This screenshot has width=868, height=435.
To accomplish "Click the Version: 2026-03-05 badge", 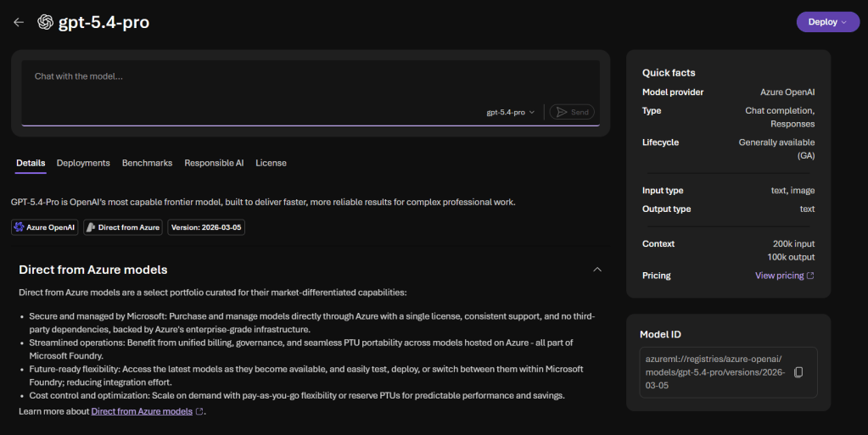I will [207, 227].
